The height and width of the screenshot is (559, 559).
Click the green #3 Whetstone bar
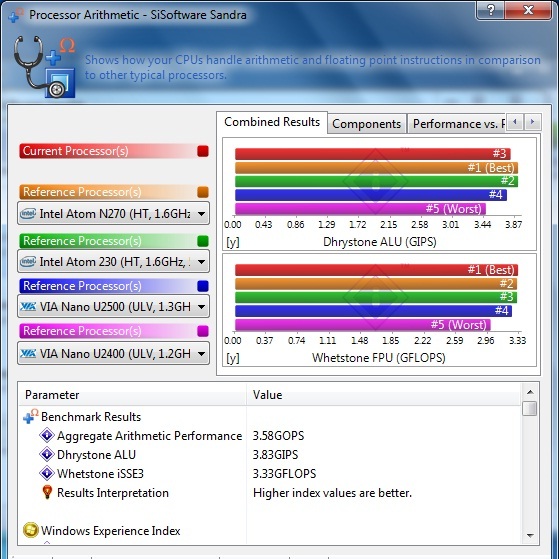pyautogui.click(x=376, y=297)
